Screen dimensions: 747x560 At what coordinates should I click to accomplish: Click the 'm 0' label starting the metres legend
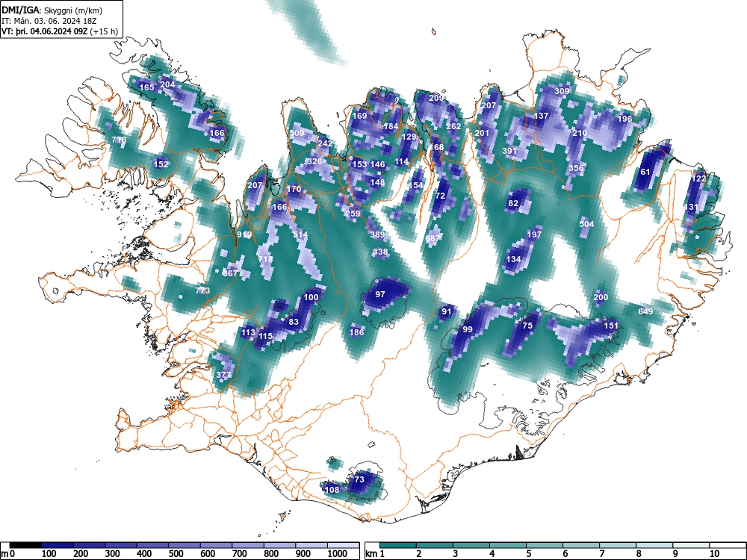pos(7,554)
